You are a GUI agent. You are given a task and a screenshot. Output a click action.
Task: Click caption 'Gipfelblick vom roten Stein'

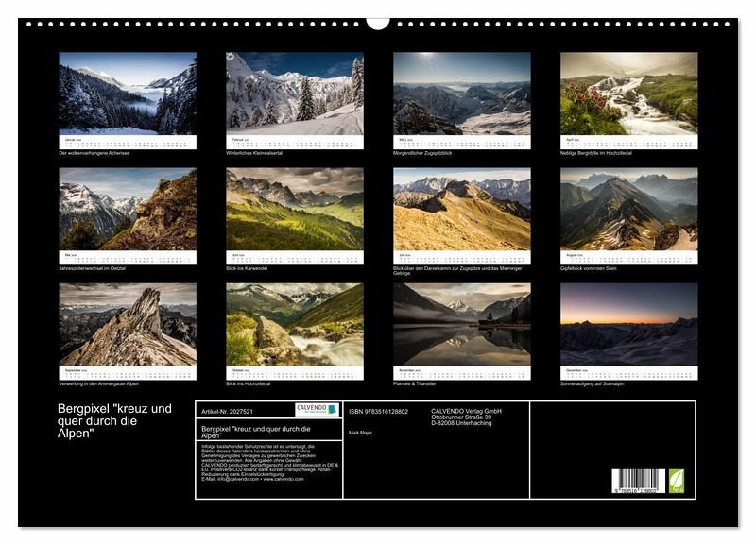point(588,268)
